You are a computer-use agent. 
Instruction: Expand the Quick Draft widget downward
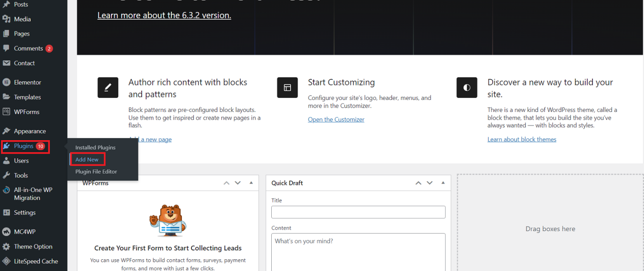click(430, 182)
